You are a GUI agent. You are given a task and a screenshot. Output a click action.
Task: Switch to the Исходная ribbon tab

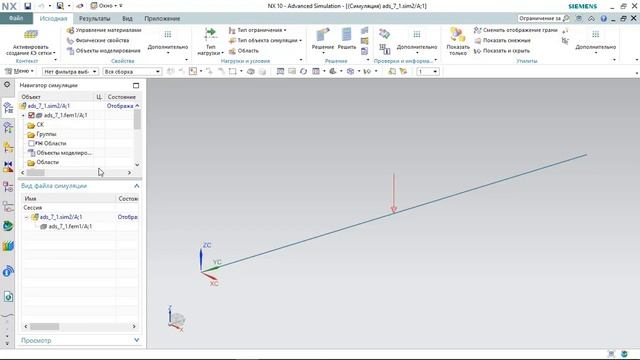pyautogui.click(x=53, y=19)
